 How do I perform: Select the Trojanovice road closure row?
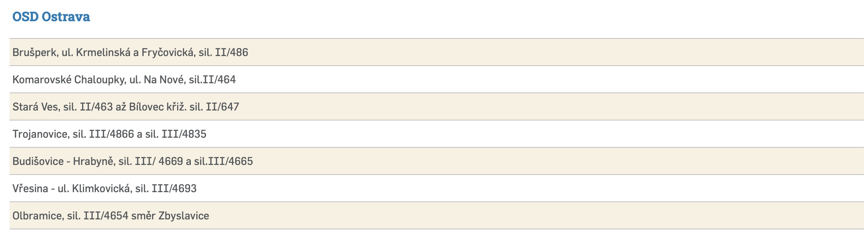[x=109, y=134]
